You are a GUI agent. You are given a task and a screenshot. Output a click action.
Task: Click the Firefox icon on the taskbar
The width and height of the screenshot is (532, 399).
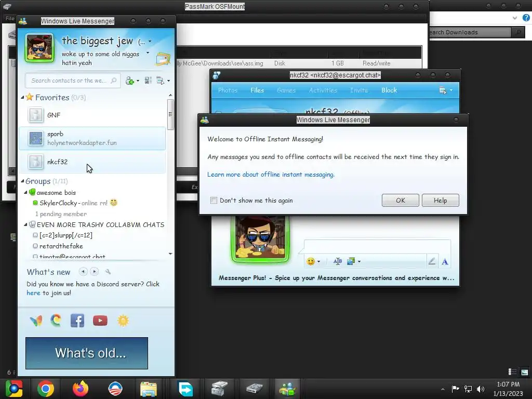(x=81, y=389)
